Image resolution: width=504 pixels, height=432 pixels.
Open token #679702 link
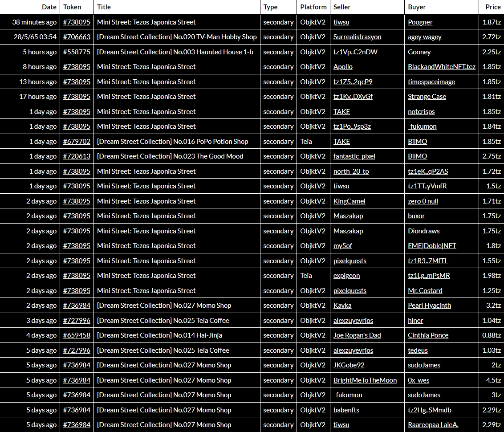click(x=77, y=142)
